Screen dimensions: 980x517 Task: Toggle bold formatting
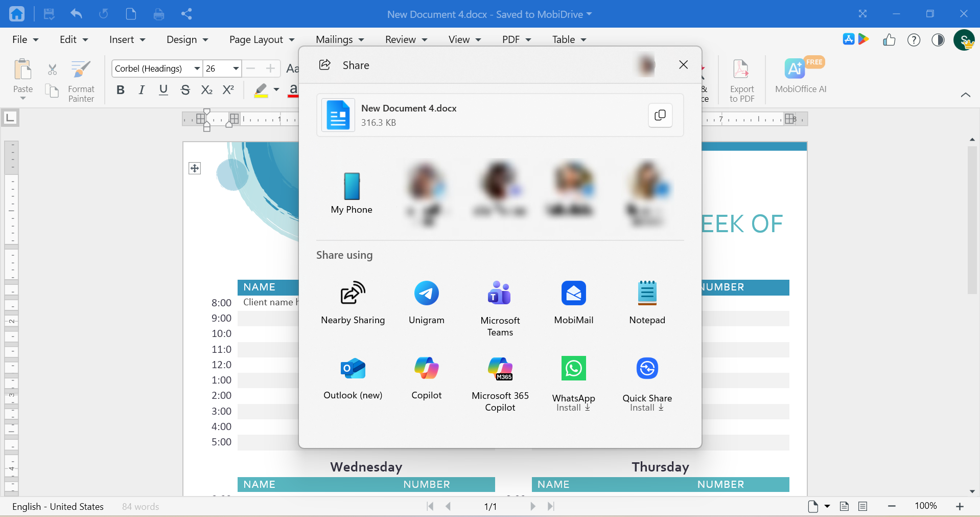(121, 90)
